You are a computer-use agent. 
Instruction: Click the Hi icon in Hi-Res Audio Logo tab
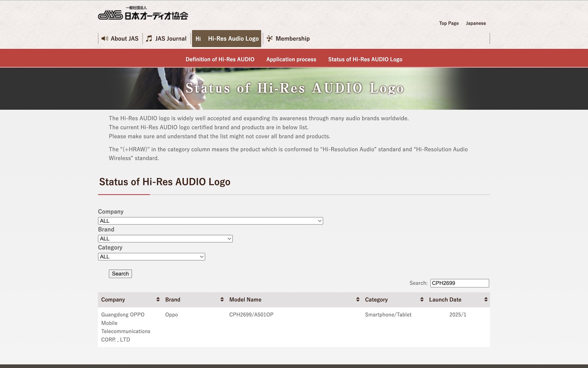pyautogui.click(x=198, y=39)
